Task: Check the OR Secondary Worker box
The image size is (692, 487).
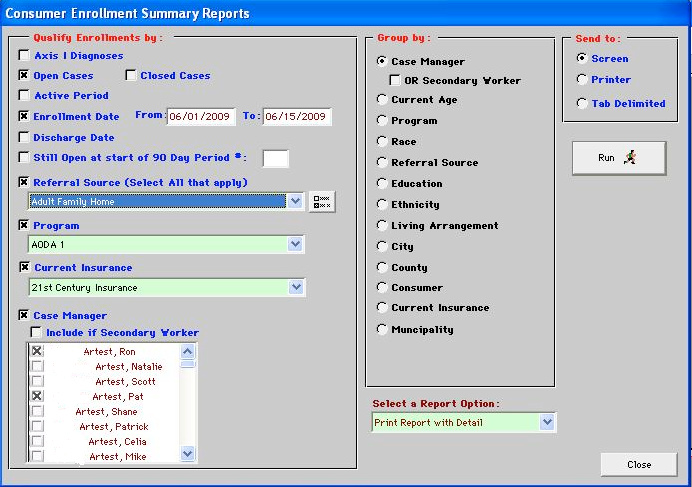Action: tap(395, 80)
